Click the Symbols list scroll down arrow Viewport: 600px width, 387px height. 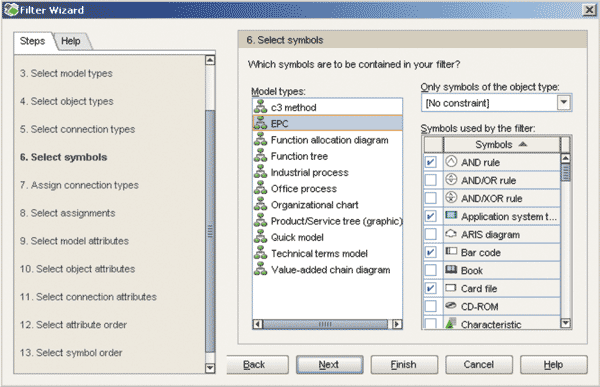[565, 323]
